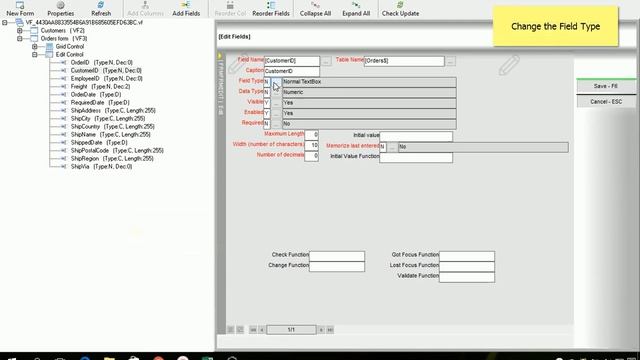The width and height of the screenshot is (640, 360).
Task: Expand the Customers (VF2) node
Action: click(x=20, y=31)
